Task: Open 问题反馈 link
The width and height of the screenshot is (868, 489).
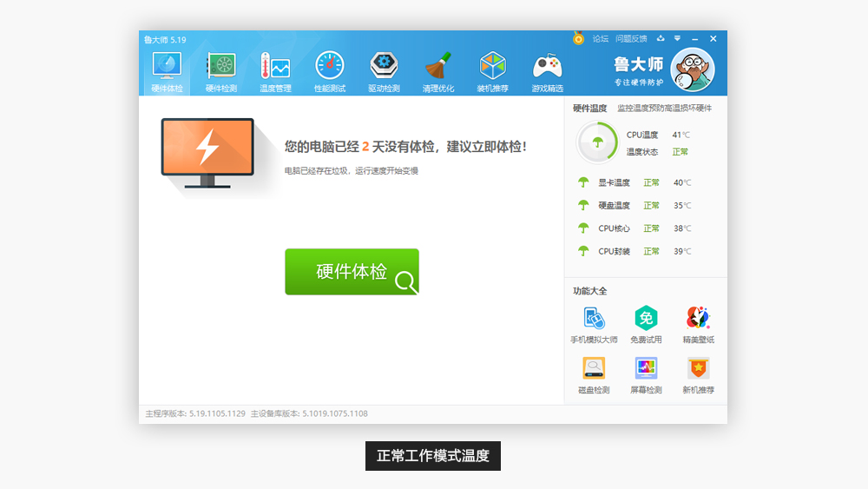Action: tap(631, 39)
